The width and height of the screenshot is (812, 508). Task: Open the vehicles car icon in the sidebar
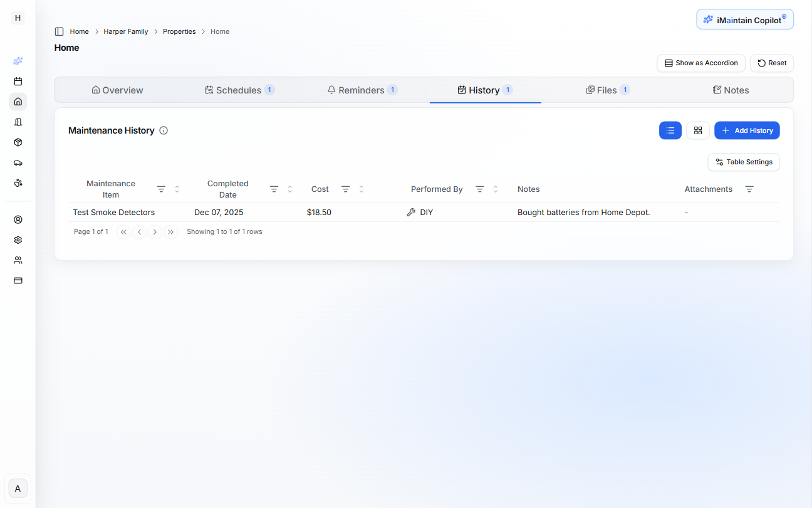[18, 162]
